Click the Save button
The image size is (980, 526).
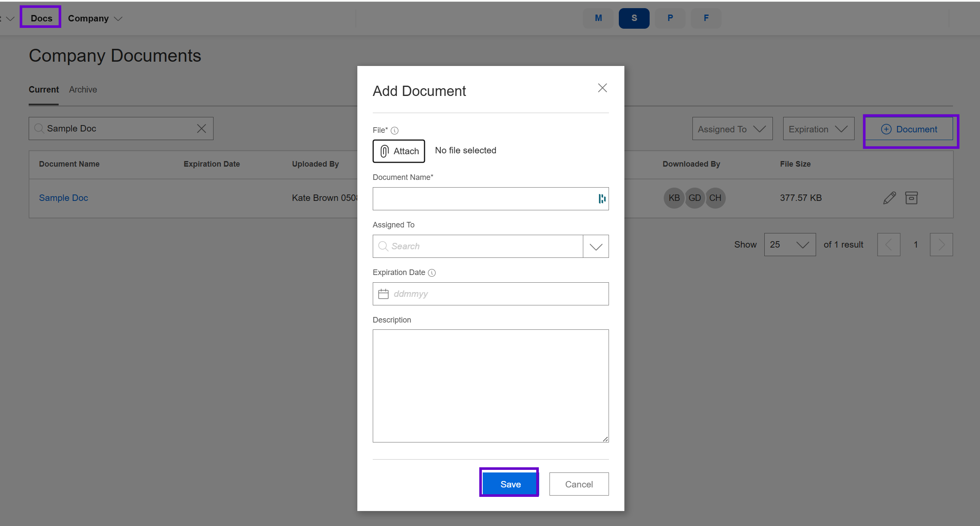(x=510, y=484)
